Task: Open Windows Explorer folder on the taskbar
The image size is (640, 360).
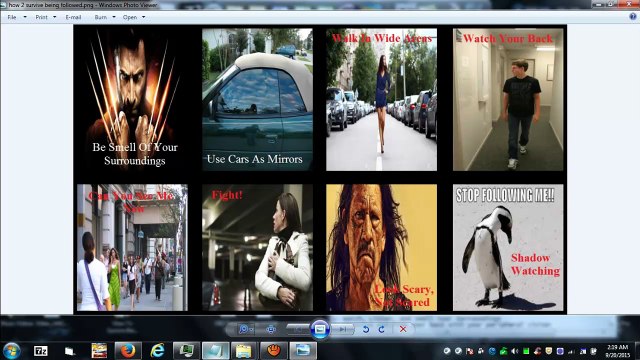Action: 244,351
